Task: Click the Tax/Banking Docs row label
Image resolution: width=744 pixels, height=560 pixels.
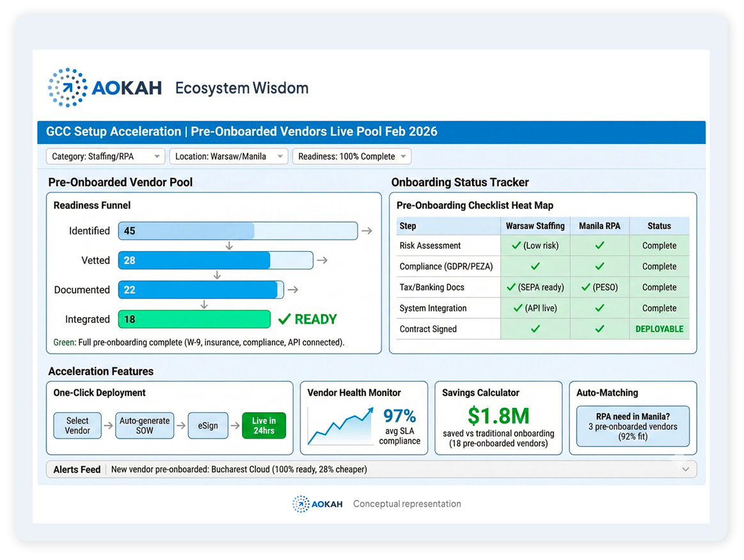Action: [432, 287]
